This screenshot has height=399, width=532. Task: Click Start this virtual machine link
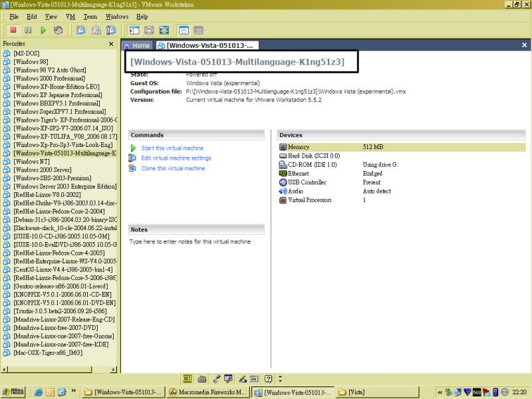coord(172,148)
